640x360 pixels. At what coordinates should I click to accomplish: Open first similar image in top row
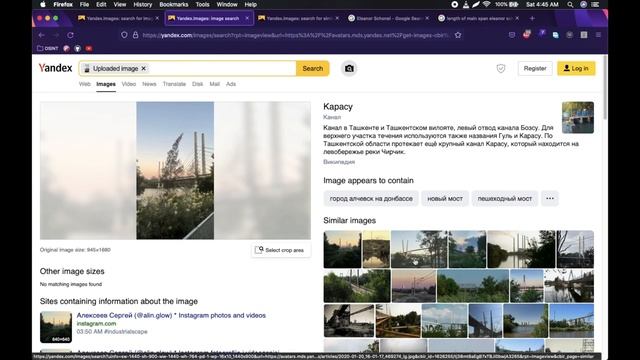[x=342, y=249]
